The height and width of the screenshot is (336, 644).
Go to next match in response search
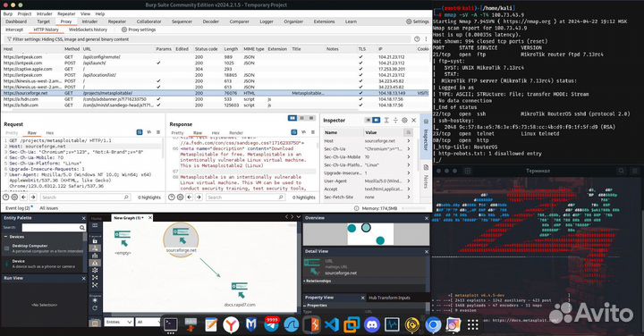pos(199,197)
